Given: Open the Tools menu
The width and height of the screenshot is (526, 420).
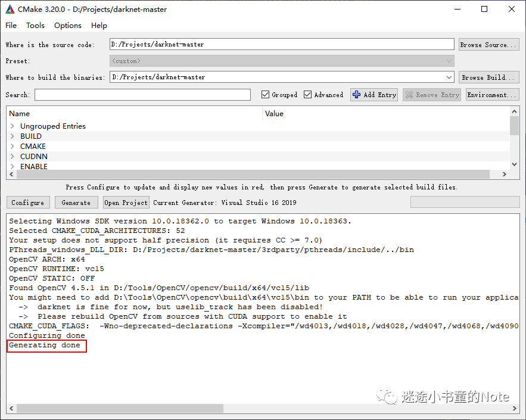Looking at the screenshot, I should (35, 26).
